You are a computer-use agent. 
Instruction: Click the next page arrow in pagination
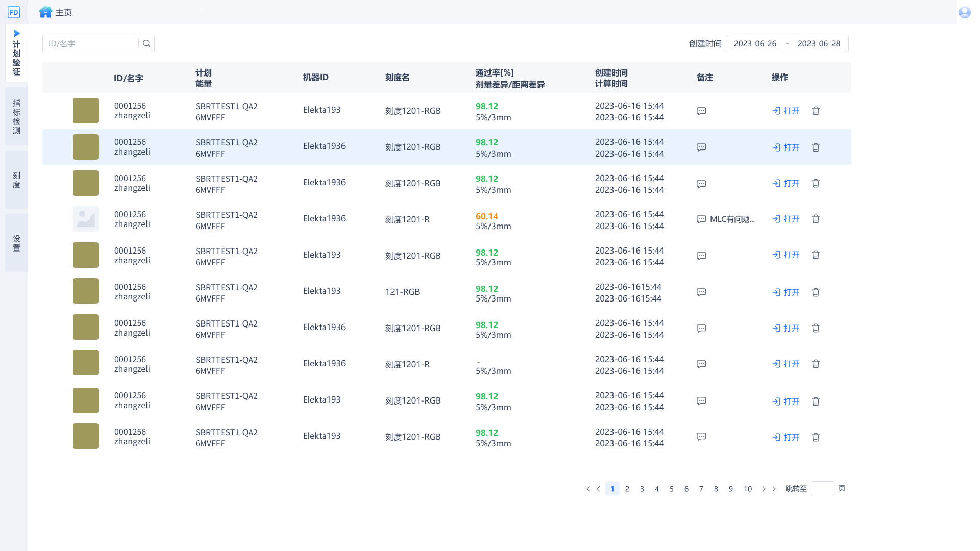764,488
